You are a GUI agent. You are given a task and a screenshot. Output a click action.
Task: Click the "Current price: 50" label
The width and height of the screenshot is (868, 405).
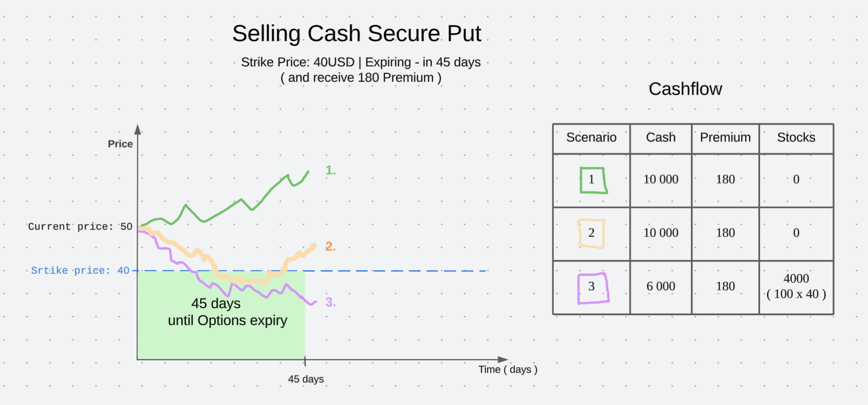[80, 227]
